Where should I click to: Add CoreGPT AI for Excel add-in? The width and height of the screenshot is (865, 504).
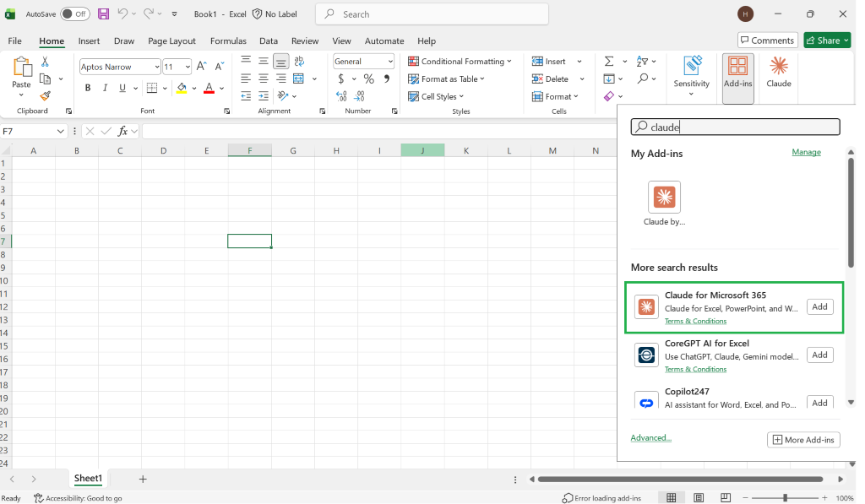pyautogui.click(x=819, y=355)
